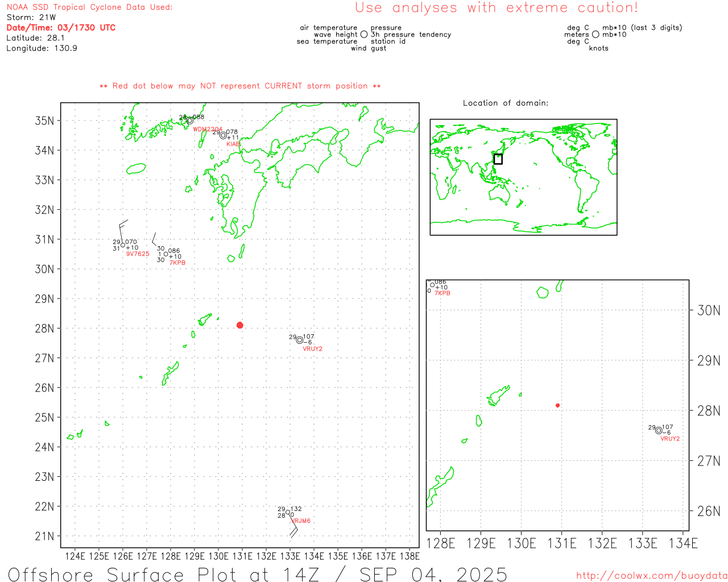728x582 pixels.
Task: Click the 138E longitude axis label
Action: 409,556
